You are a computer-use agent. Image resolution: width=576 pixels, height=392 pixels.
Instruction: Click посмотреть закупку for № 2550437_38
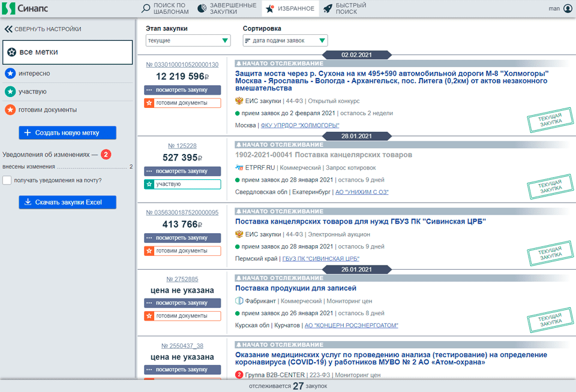tap(182, 370)
